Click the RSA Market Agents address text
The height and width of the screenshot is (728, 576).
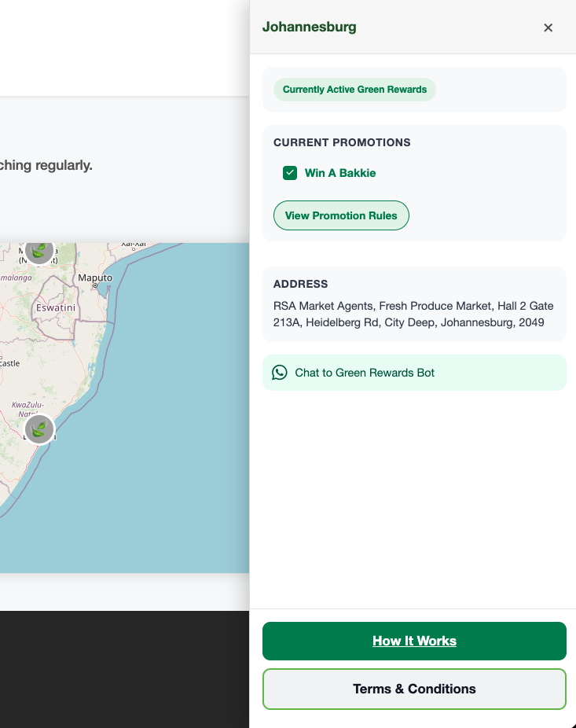(x=413, y=314)
